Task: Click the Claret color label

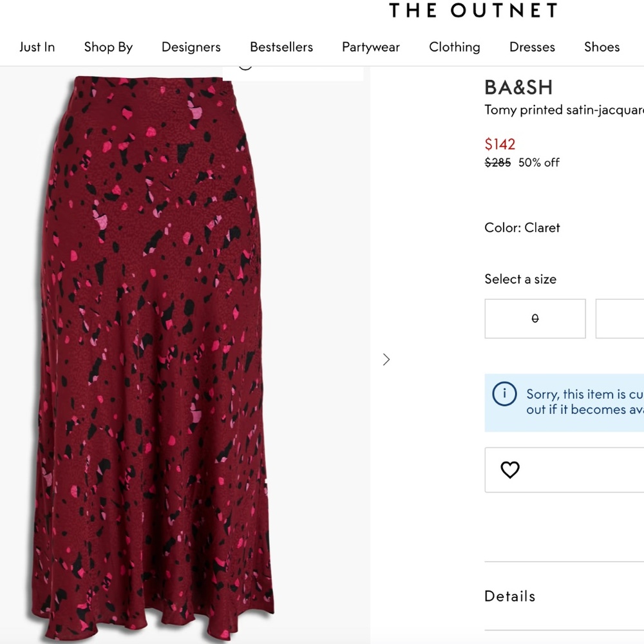Action: 522,227
